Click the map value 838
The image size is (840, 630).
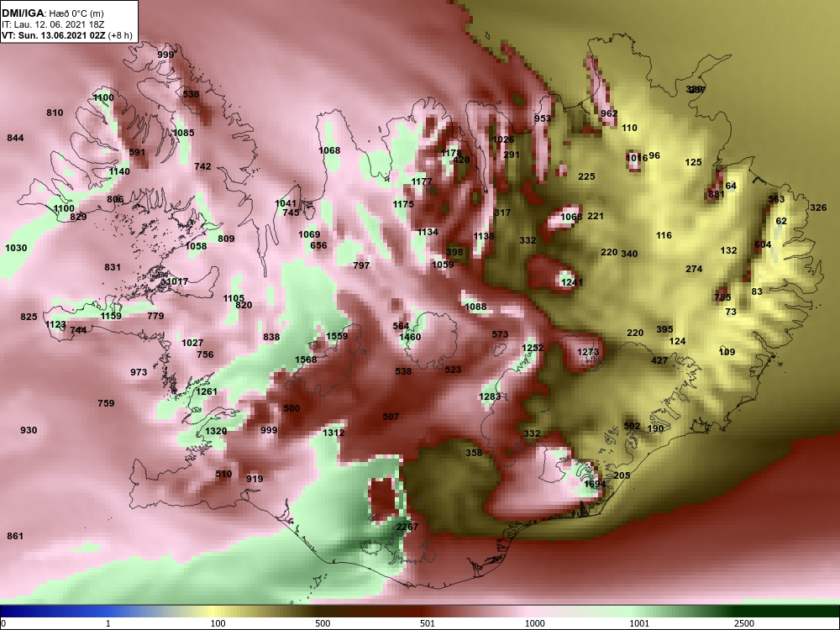(x=271, y=337)
